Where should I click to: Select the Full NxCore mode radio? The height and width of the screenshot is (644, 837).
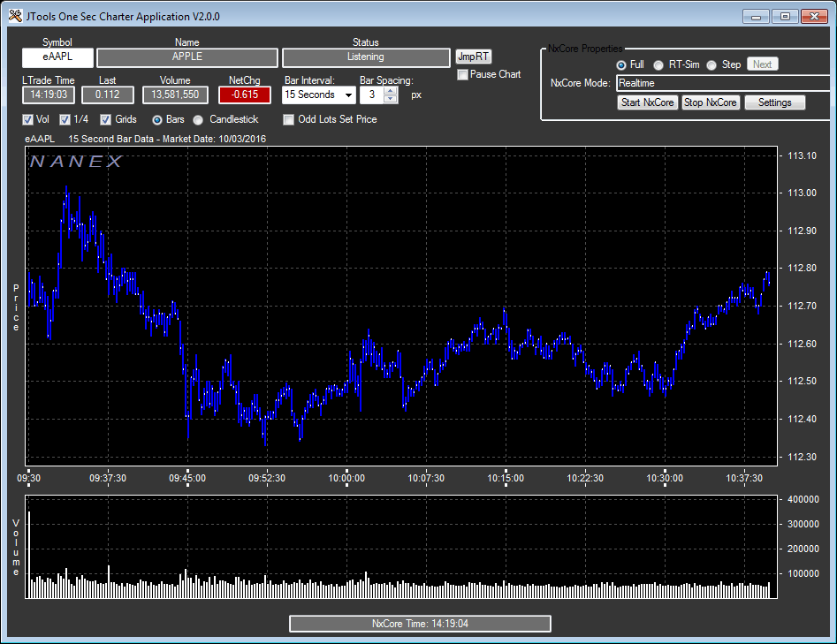620,65
